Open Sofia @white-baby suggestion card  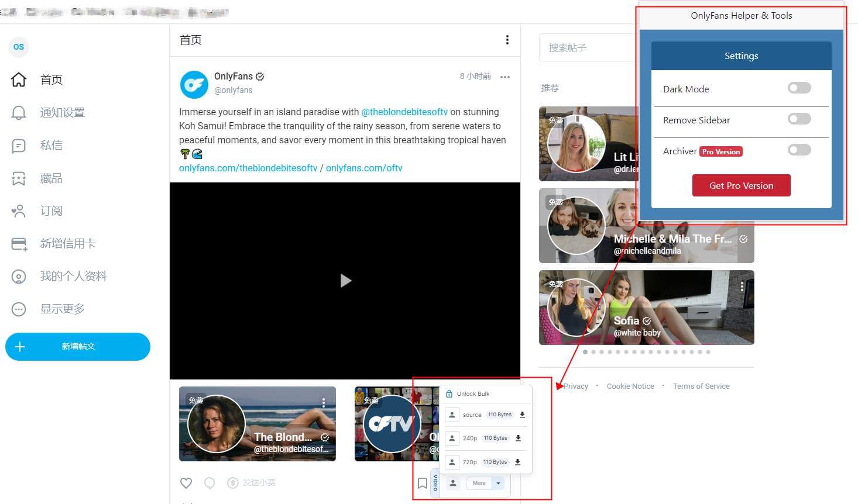646,307
